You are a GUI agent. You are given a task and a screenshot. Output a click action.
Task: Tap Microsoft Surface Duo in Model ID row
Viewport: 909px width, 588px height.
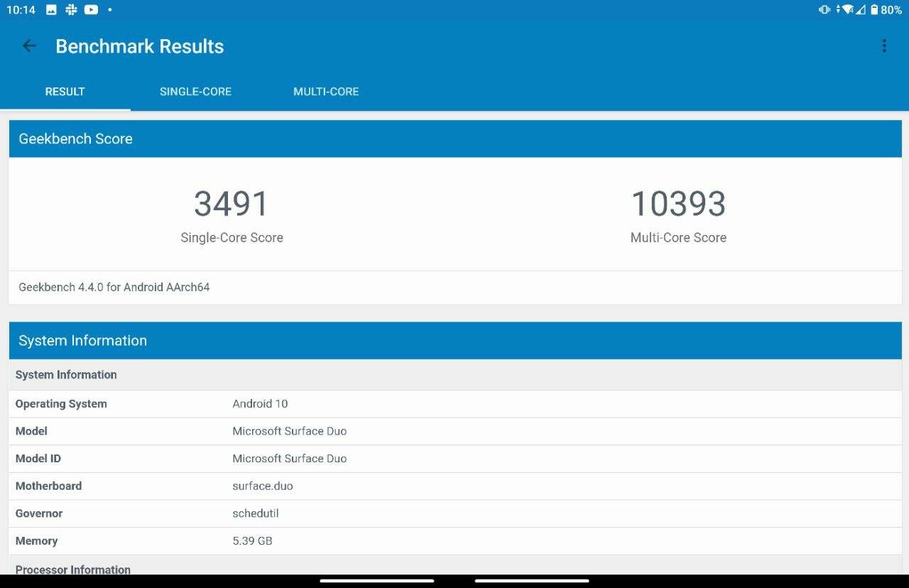290,459
